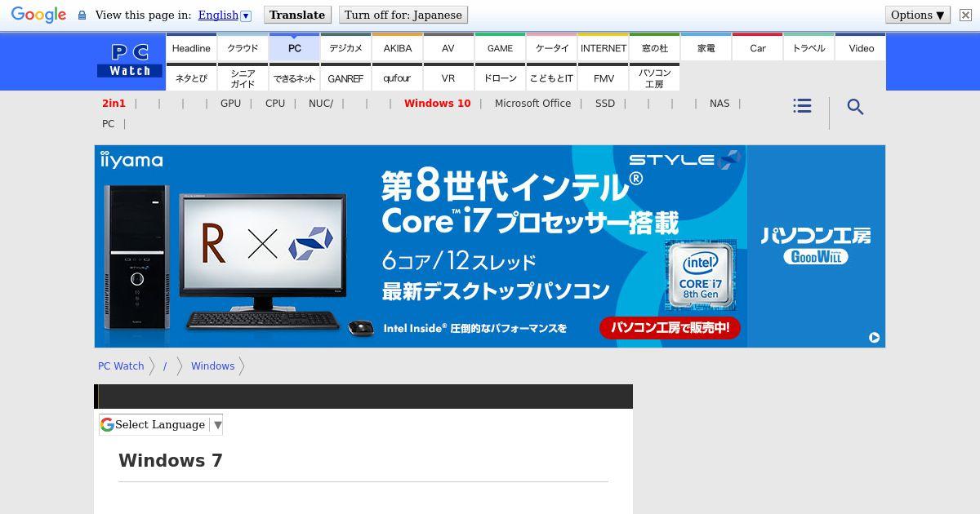Image resolution: width=980 pixels, height=514 pixels.
Task: Open the トラベル tab
Action: pos(808,48)
